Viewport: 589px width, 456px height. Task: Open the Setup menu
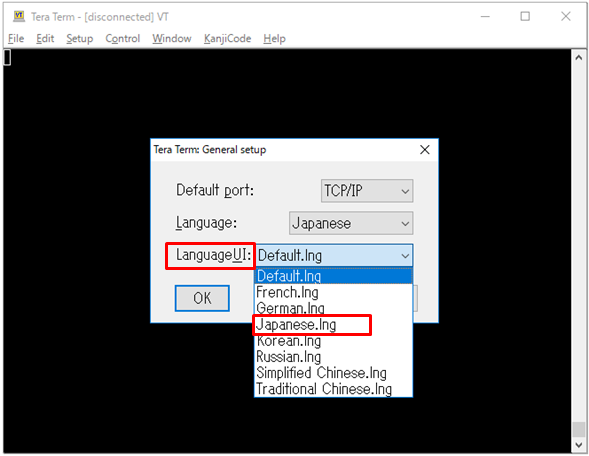click(80, 38)
